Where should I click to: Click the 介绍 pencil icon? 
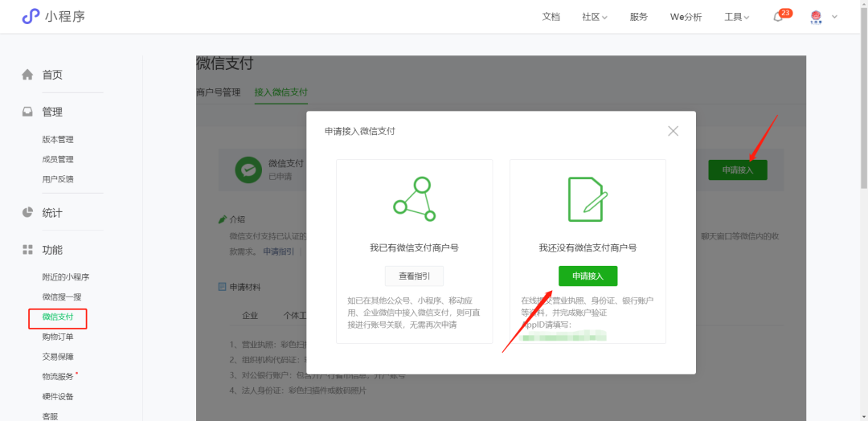223,219
